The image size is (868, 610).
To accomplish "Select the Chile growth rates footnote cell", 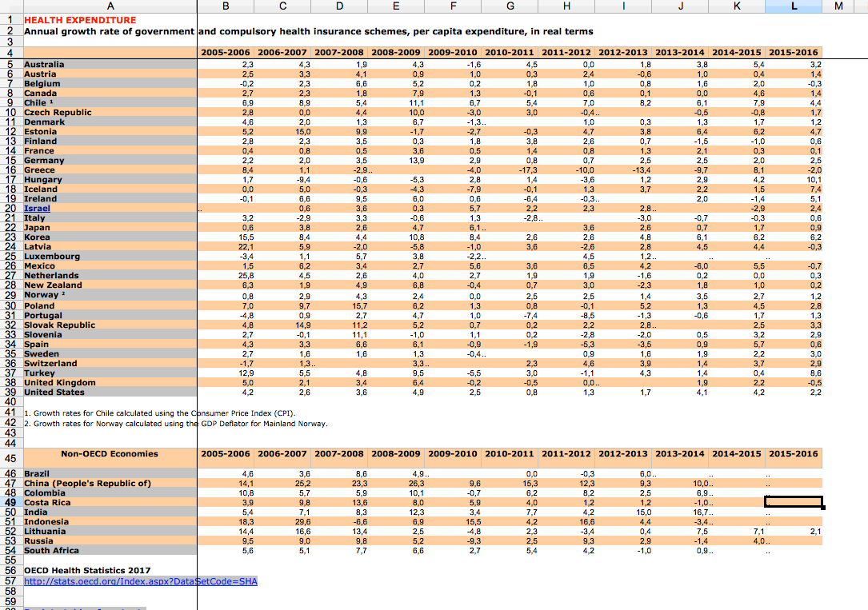I will tap(160, 413).
